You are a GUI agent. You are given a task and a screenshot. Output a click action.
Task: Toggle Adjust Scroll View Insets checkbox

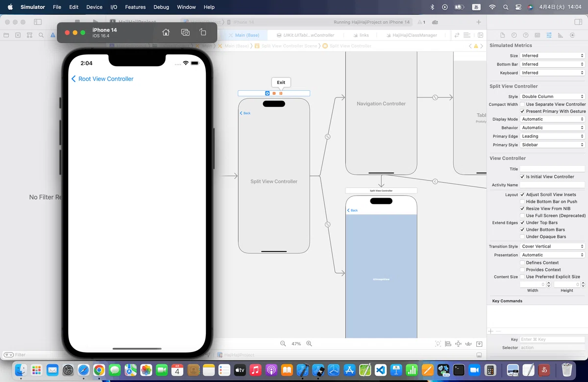522,195
